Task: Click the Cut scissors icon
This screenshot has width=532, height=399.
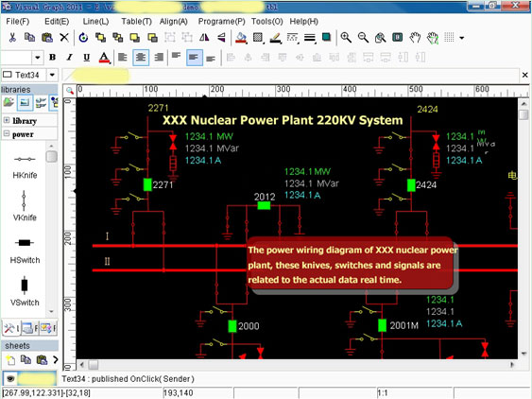Action: (12, 38)
